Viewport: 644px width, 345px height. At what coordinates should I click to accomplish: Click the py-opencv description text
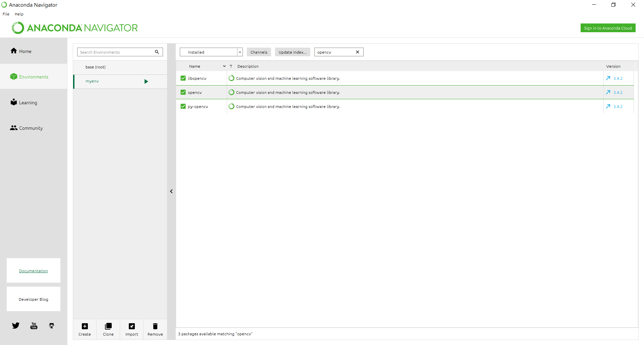288,107
